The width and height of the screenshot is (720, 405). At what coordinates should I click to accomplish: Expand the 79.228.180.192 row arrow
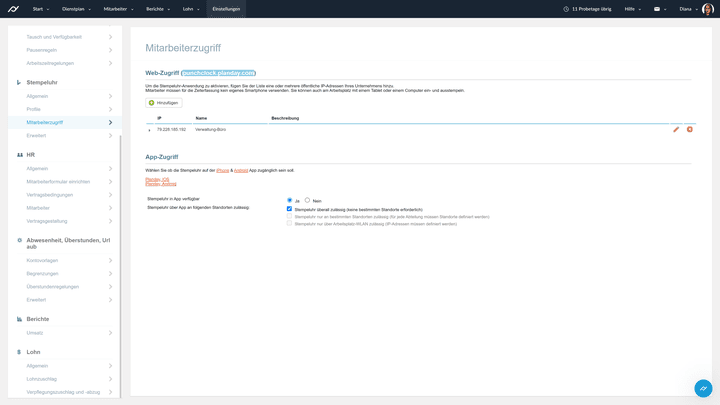coord(150,130)
